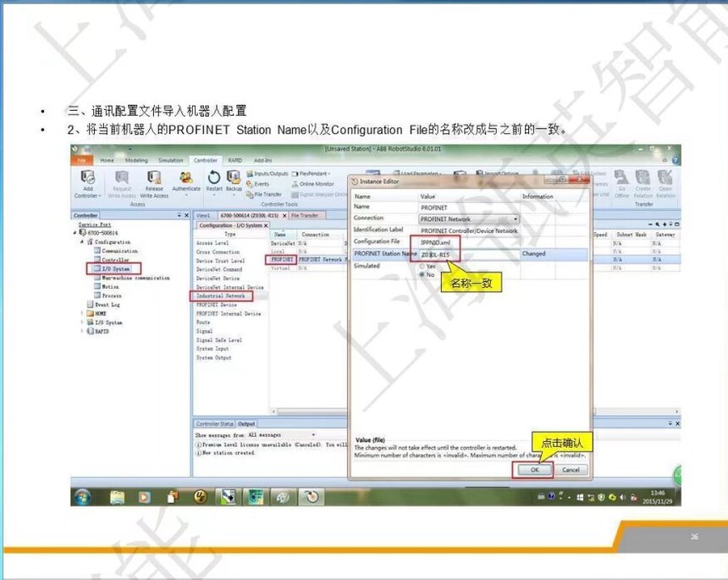This screenshot has width=728, height=580.
Task: Switch to the Controller Status tab
Action: pos(214,424)
